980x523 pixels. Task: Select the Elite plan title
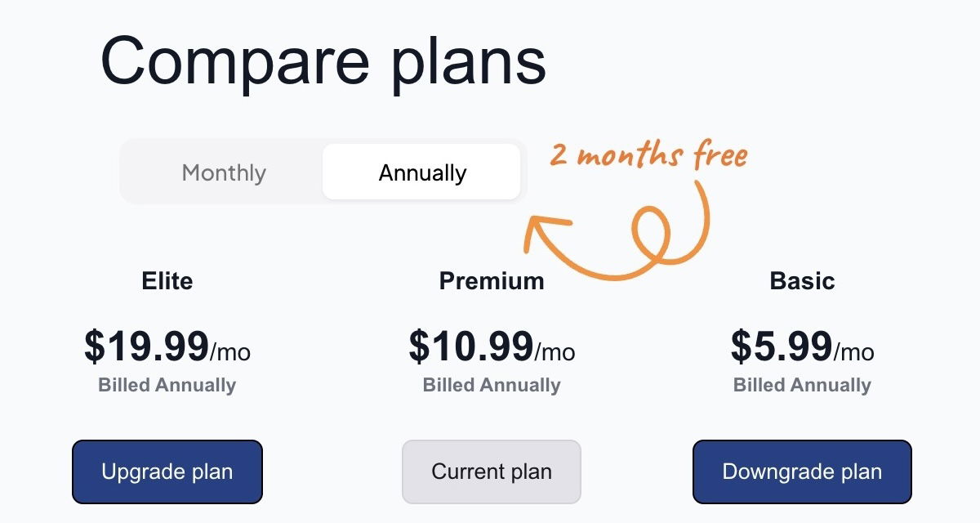[x=167, y=281]
